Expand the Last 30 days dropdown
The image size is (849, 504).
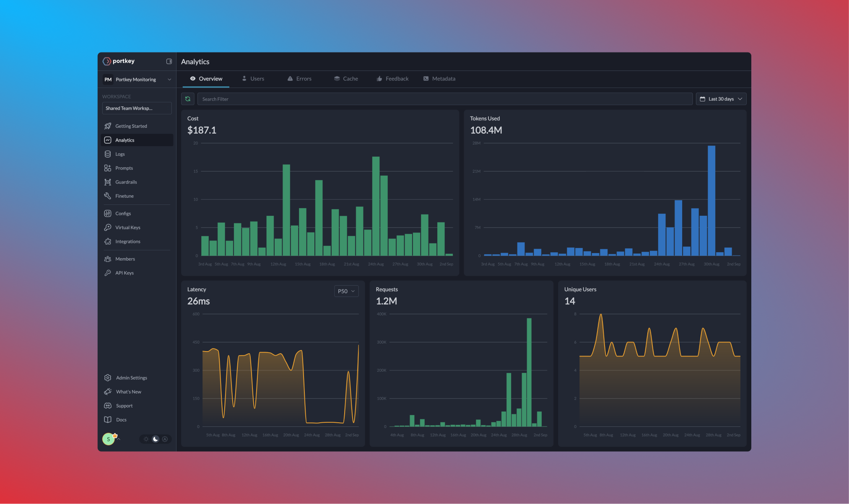(x=721, y=99)
